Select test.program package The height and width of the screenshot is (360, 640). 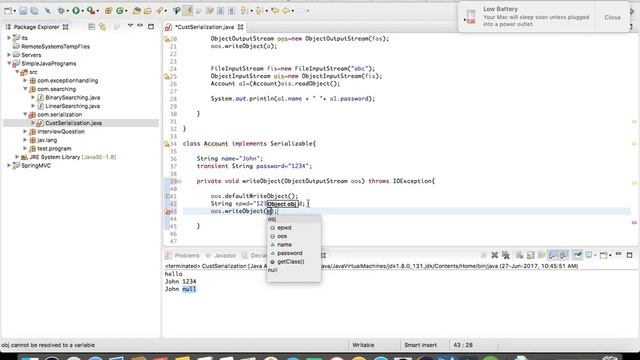point(54,149)
